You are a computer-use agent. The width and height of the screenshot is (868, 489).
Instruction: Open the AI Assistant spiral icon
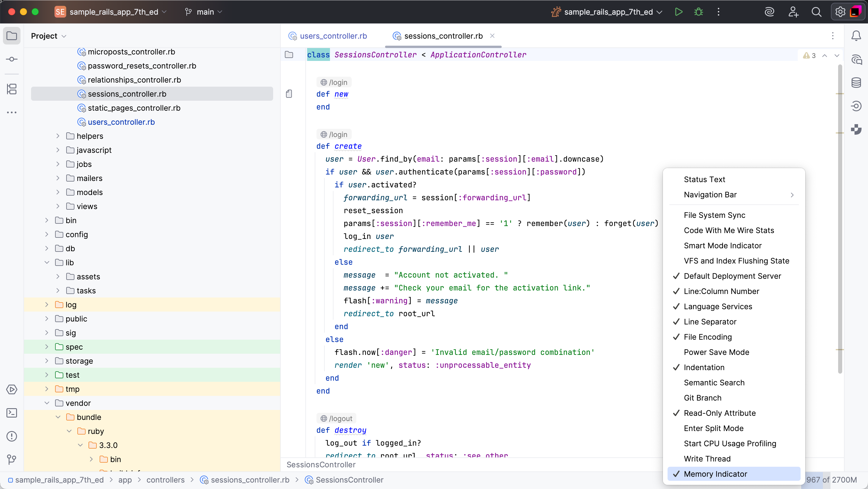coord(769,12)
